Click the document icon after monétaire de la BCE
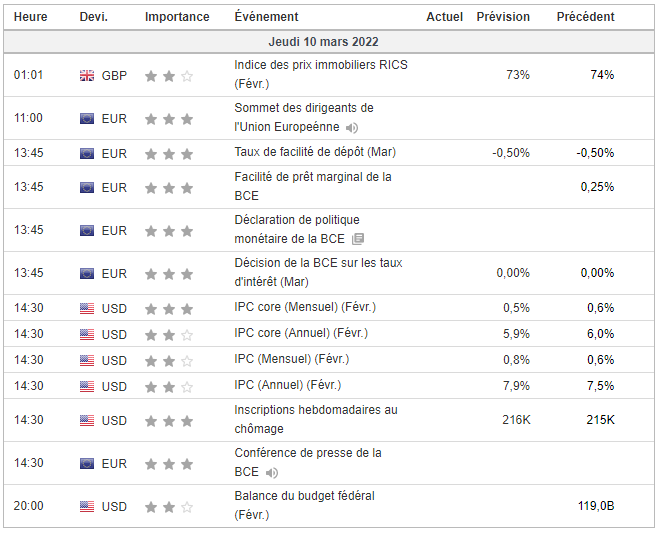Viewport: 662px width, 534px height. 359,239
